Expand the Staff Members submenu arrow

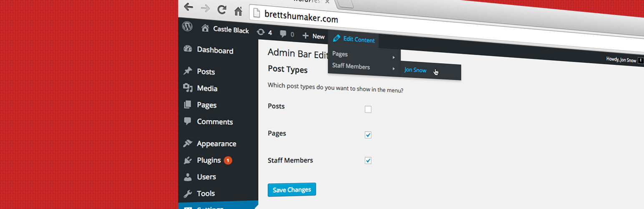point(394,69)
